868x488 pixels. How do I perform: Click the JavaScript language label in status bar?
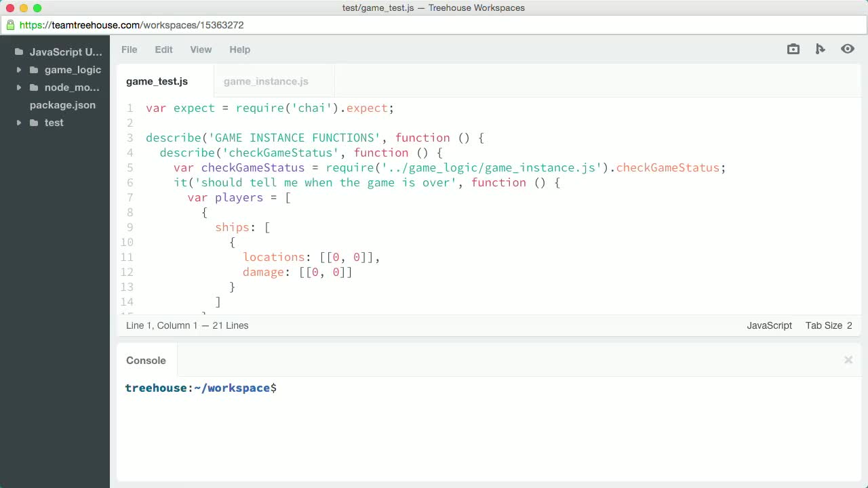tap(769, 325)
